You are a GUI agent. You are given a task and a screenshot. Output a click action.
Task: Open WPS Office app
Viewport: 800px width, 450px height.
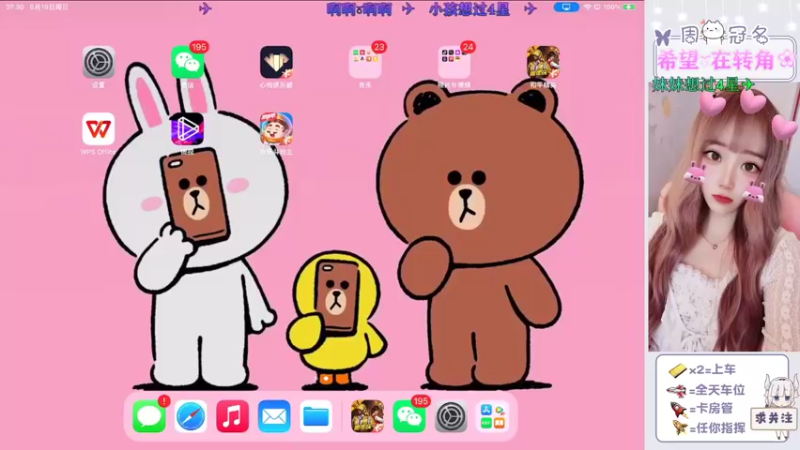[x=98, y=129]
